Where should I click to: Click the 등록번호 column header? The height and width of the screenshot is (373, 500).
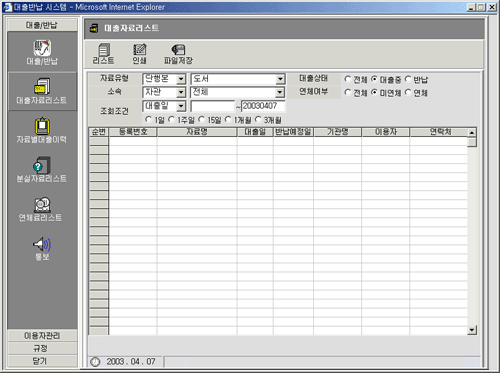[x=133, y=132]
